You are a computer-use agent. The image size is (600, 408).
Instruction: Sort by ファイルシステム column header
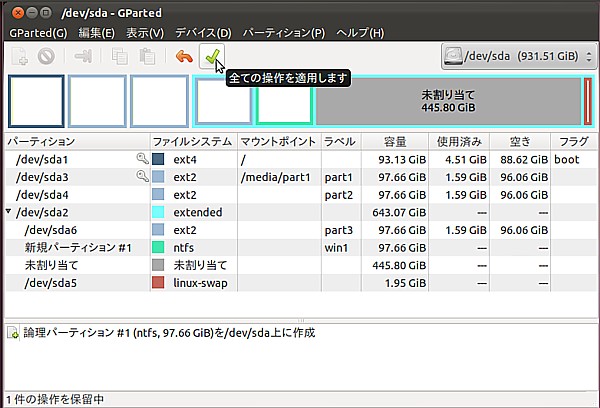pyautogui.click(x=194, y=142)
